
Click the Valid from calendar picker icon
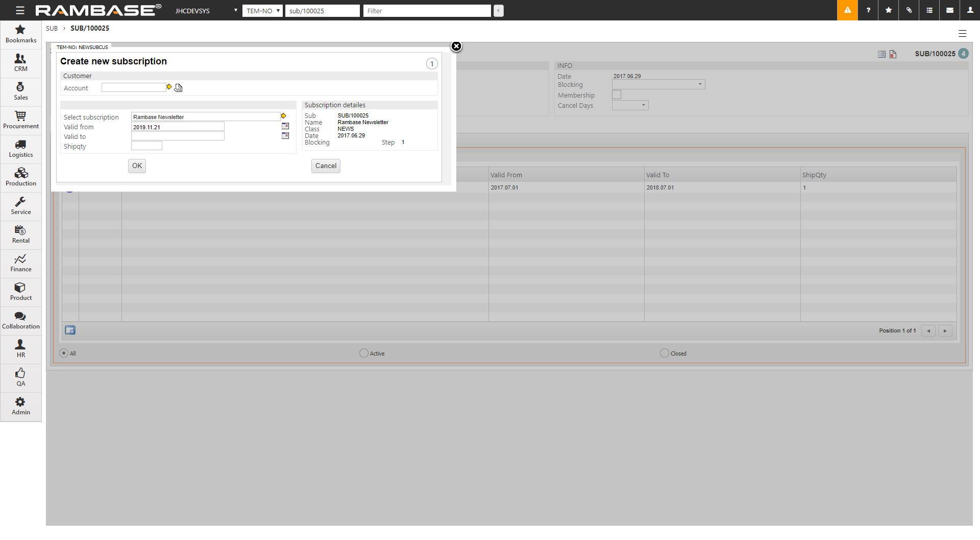285,126
